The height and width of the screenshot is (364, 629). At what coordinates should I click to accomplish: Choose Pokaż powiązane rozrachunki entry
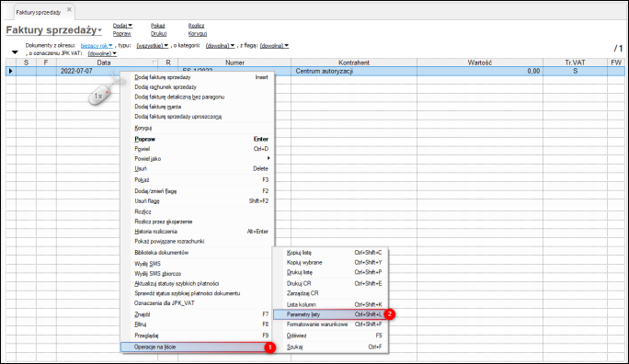click(198, 242)
